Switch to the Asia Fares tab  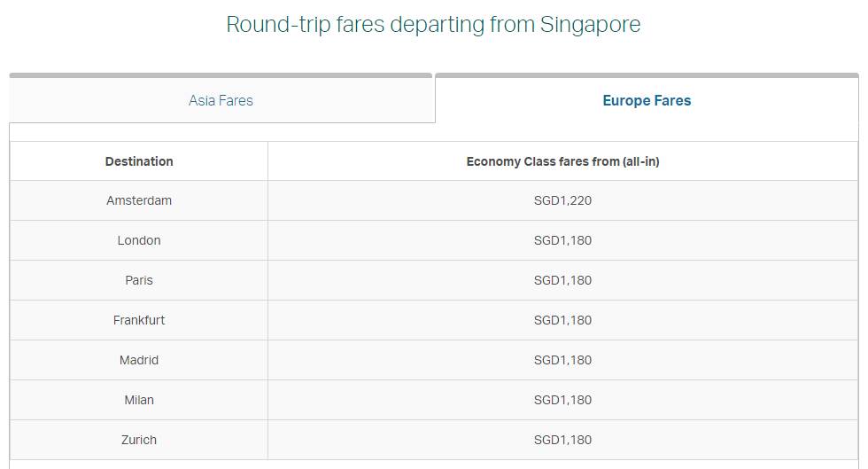point(221,100)
